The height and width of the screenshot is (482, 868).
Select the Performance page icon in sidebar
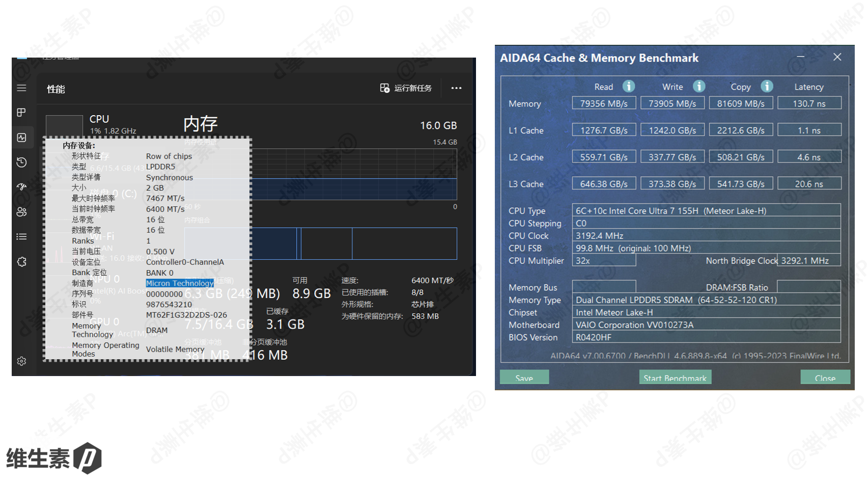click(21, 138)
